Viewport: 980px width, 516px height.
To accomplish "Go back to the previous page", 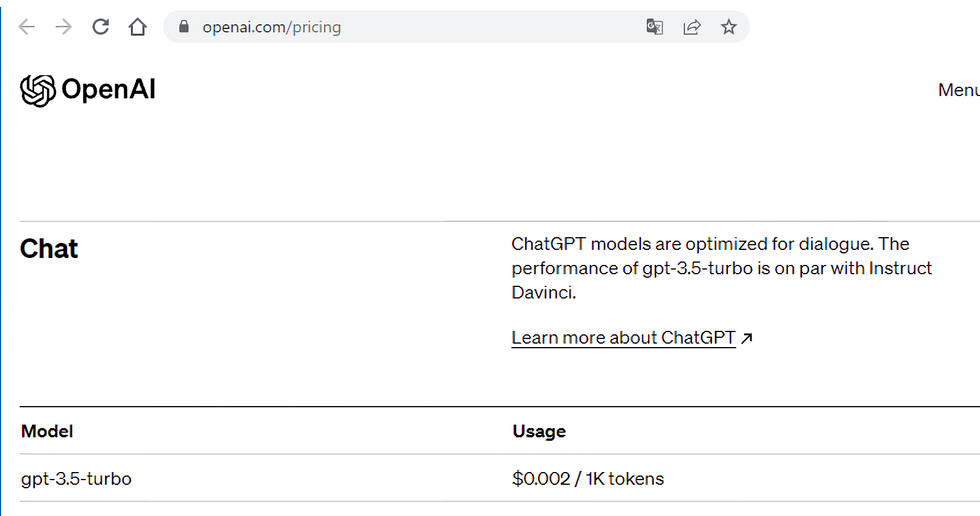I will [x=27, y=27].
